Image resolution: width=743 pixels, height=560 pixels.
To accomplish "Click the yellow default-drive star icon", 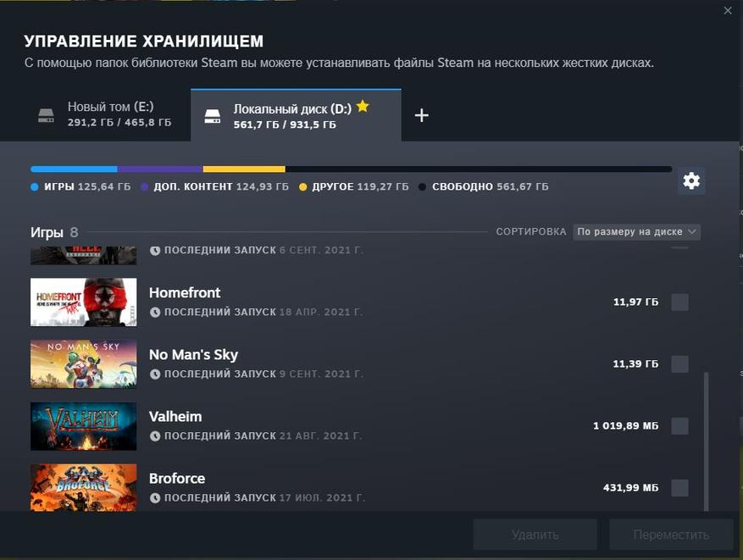I will pyautogui.click(x=363, y=106).
